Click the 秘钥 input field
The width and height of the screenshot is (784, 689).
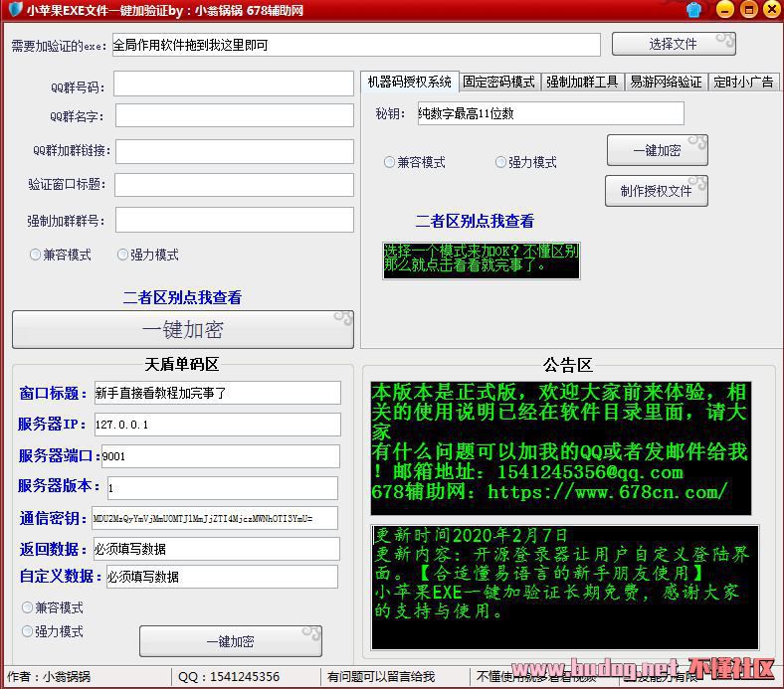click(550, 113)
